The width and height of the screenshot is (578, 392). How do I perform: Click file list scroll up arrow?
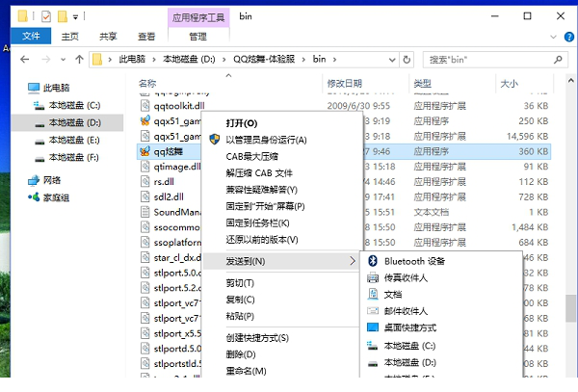coord(570,80)
